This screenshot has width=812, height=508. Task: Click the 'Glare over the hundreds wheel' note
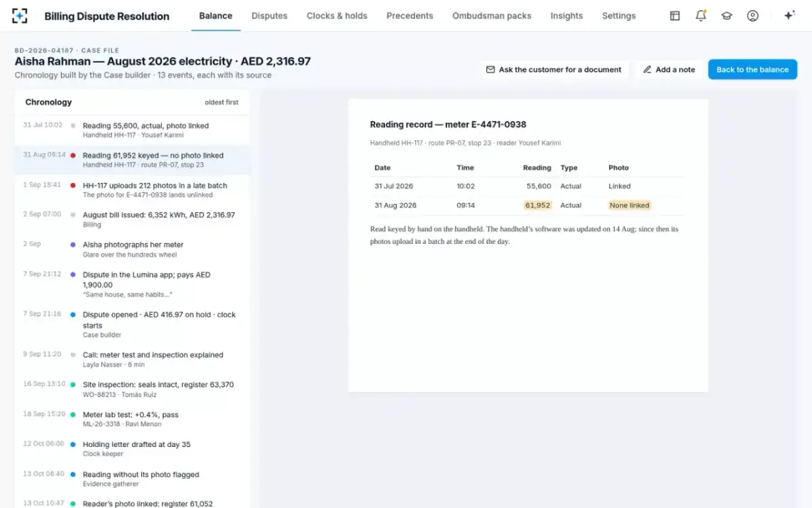click(130, 255)
